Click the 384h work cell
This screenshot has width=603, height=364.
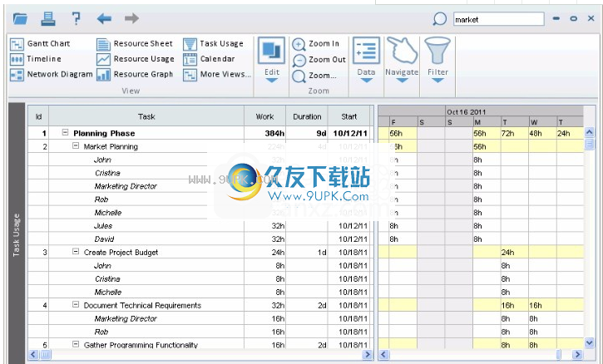(x=265, y=133)
